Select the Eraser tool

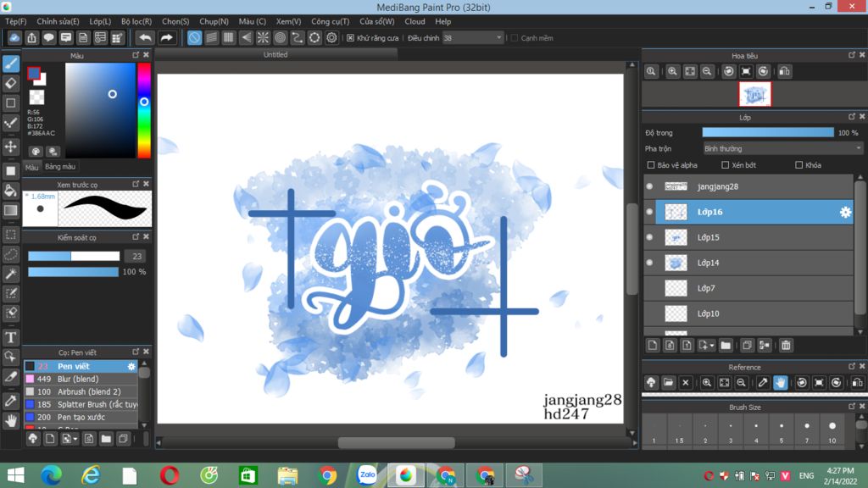pos(10,83)
